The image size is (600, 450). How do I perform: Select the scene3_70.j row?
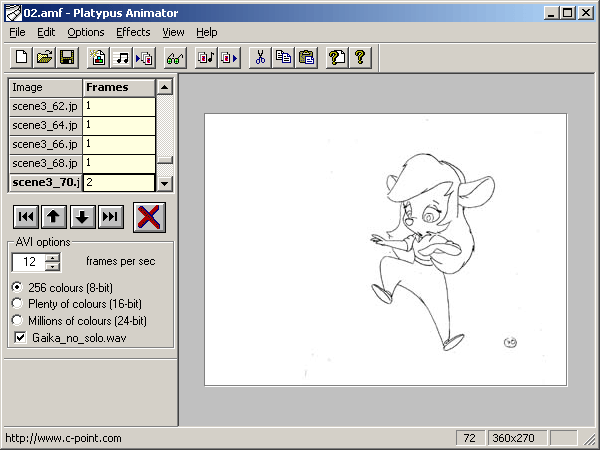[46, 183]
